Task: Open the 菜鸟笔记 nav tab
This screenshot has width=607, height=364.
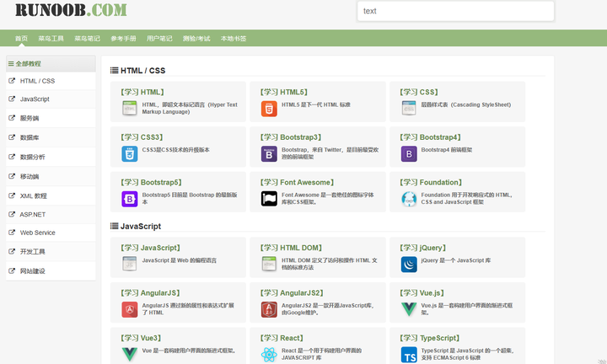Action: (87, 38)
